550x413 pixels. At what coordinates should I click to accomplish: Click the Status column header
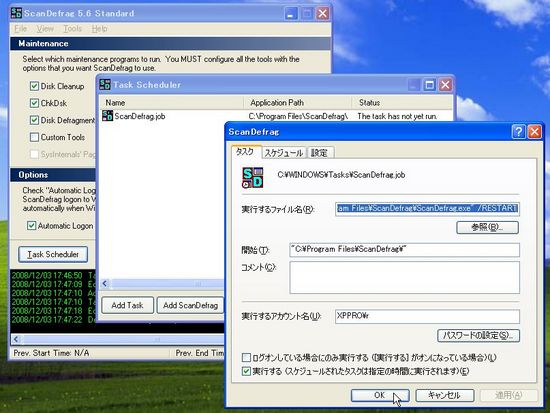(x=402, y=102)
